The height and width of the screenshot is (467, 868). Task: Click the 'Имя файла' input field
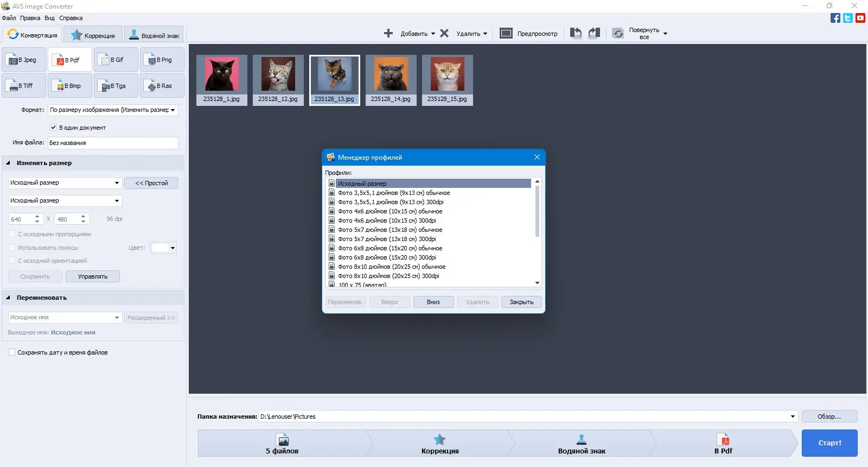[x=113, y=143]
